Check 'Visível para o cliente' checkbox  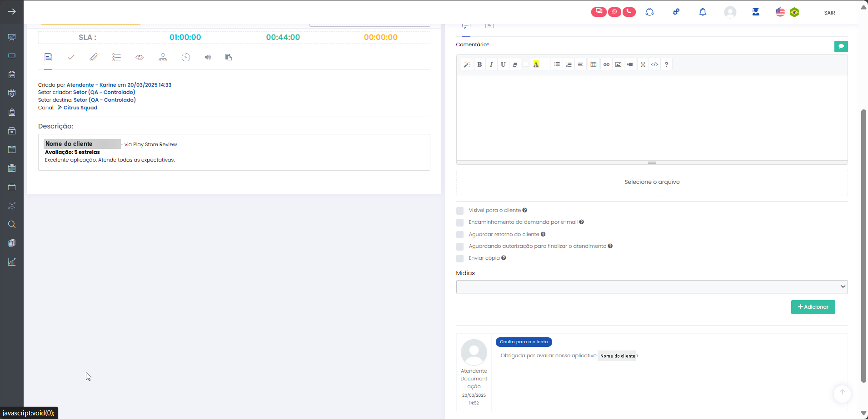pyautogui.click(x=460, y=211)
